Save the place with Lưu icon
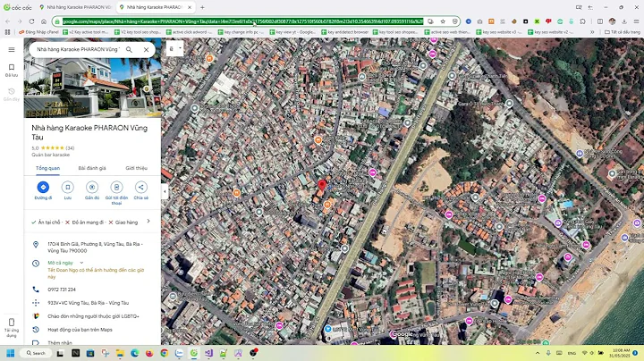 point(67,190)
